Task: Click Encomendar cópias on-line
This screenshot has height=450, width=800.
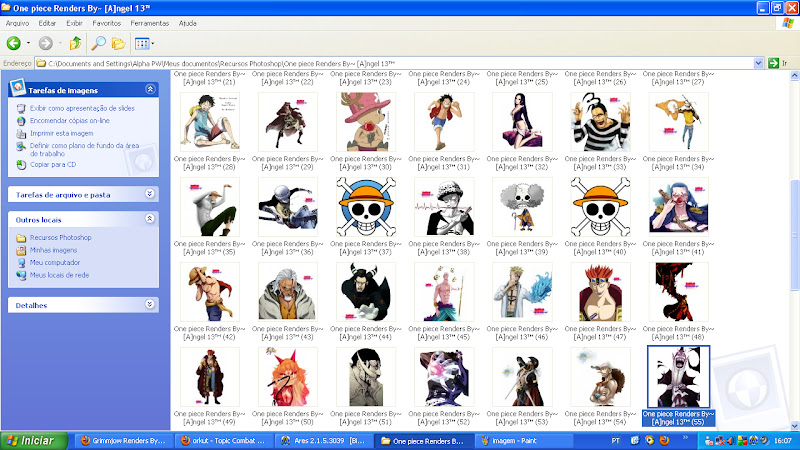Action: coord(69,120)
